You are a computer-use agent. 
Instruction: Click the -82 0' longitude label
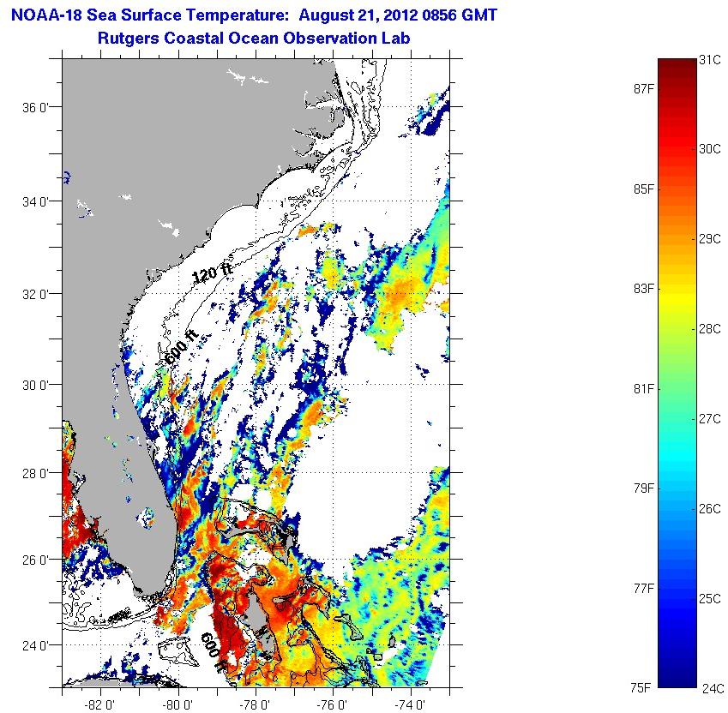pos(100,705)
